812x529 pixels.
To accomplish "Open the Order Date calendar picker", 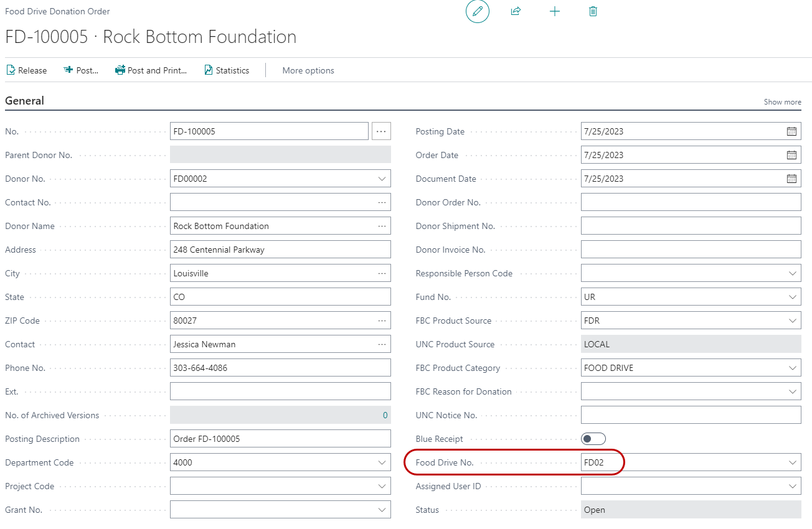I will click(791, 155).
